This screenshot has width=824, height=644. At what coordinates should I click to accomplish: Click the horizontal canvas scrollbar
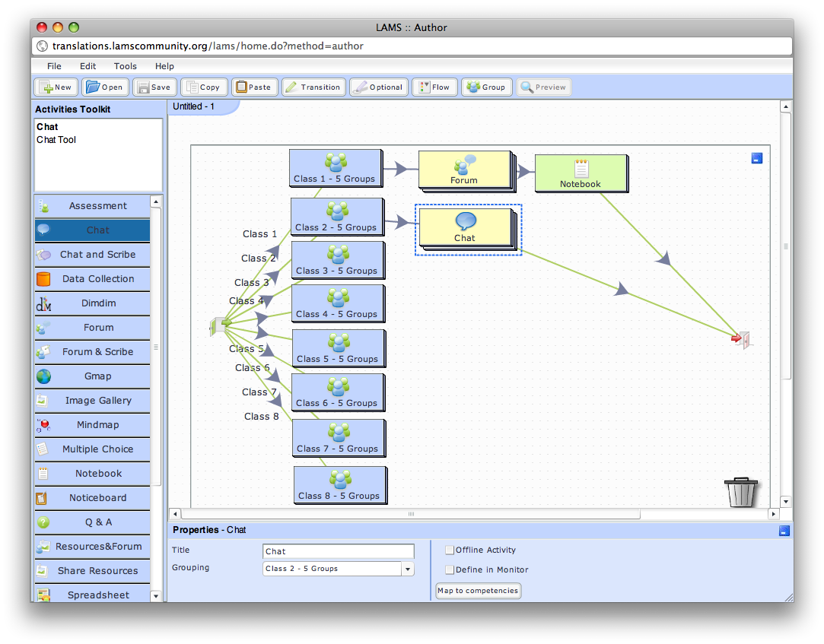[411, 514]
